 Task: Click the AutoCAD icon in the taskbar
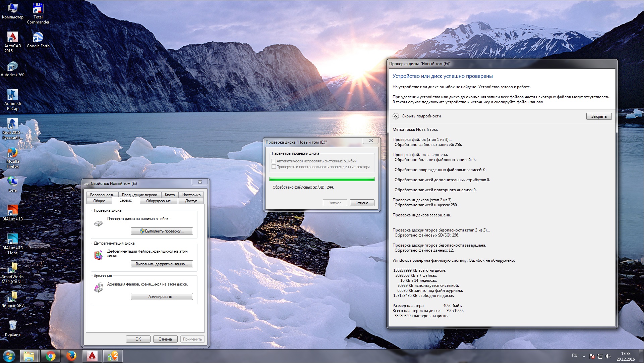[92, 356]
